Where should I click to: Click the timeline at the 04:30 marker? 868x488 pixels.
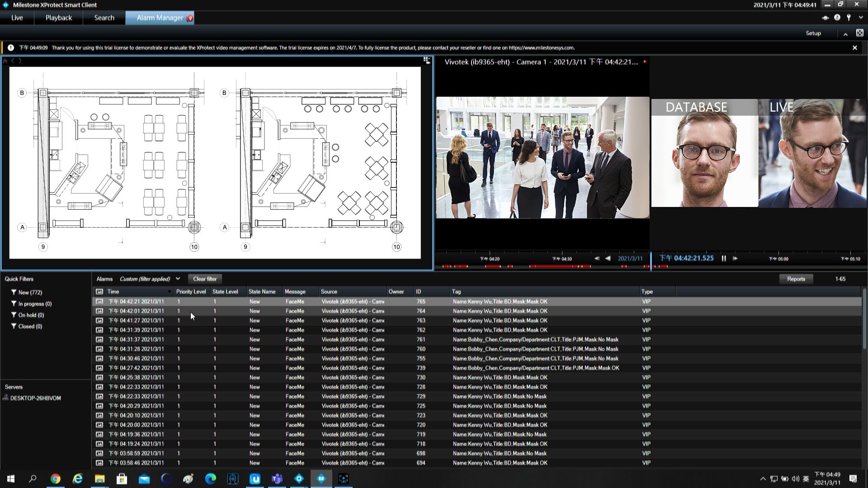(x=562, y=259)
